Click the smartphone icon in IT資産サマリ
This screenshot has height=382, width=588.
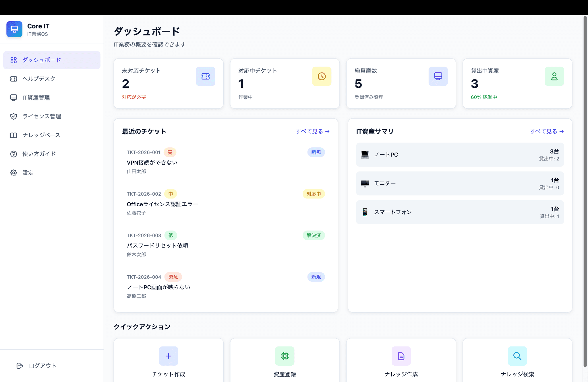365,212
